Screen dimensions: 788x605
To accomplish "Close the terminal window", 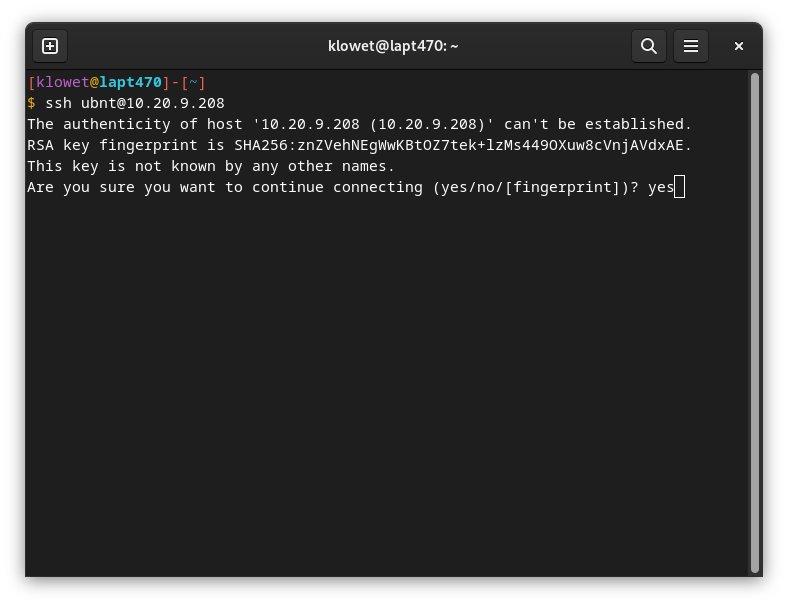I will (x=739, y=46).
